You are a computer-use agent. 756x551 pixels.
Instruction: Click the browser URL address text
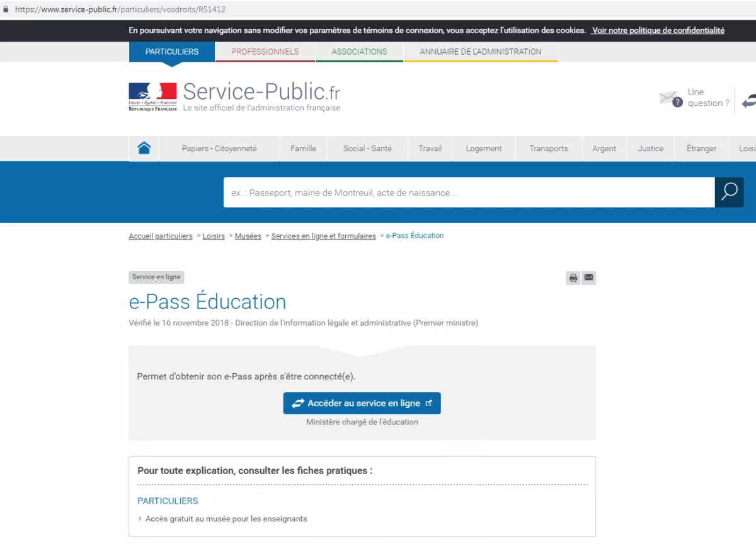point(120,9)
